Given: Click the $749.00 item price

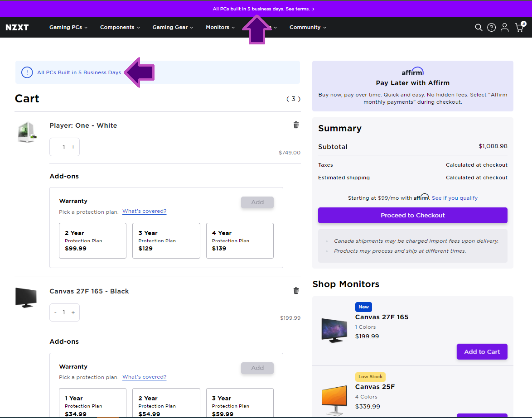Looking at the screenshot, I should 290,153.
